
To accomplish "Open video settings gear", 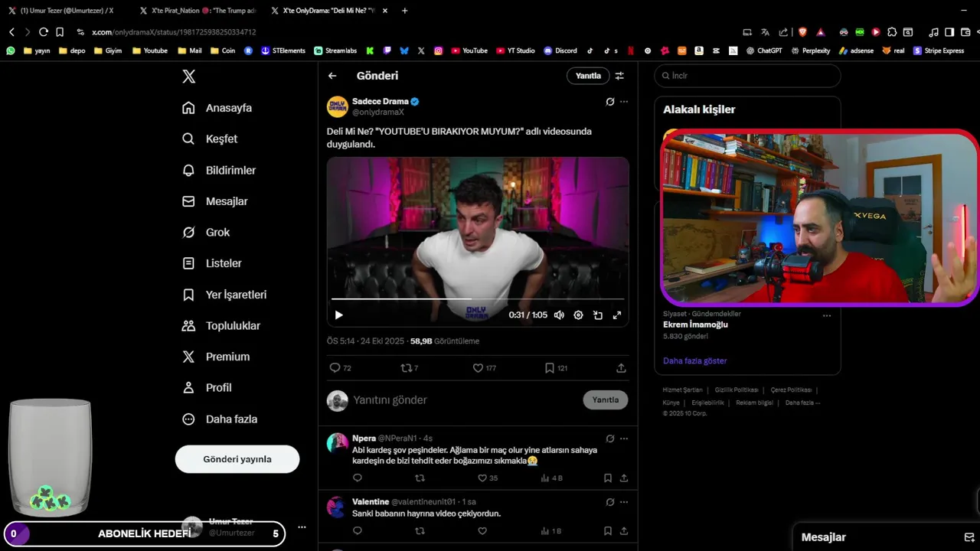I will coord(578,315).
